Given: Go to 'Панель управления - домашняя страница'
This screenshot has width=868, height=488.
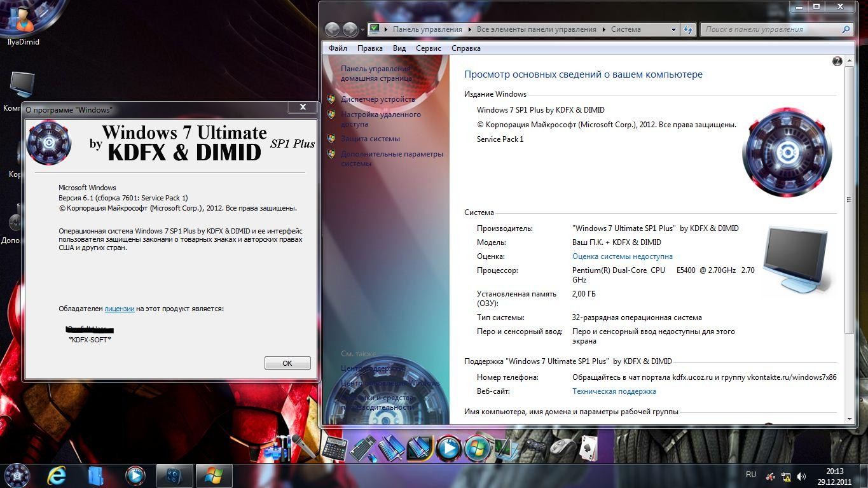Looking at the screenshot, I should pos(376,73).
